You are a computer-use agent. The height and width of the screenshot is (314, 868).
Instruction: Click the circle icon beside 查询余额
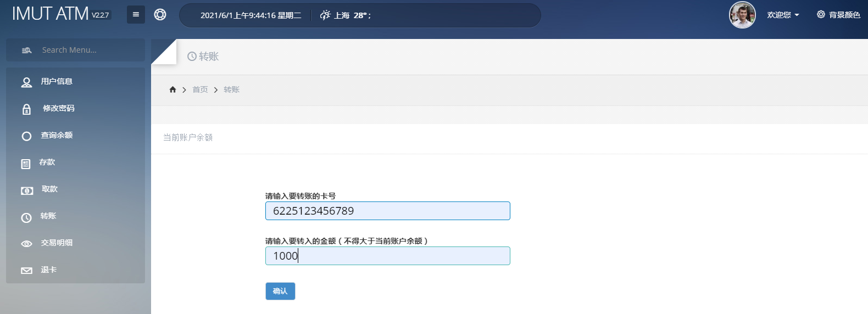[x=26, y=136]
